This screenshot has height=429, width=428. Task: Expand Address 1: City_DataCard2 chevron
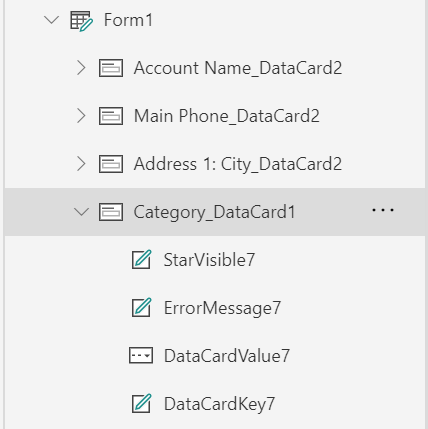click(x=81, y=164)
